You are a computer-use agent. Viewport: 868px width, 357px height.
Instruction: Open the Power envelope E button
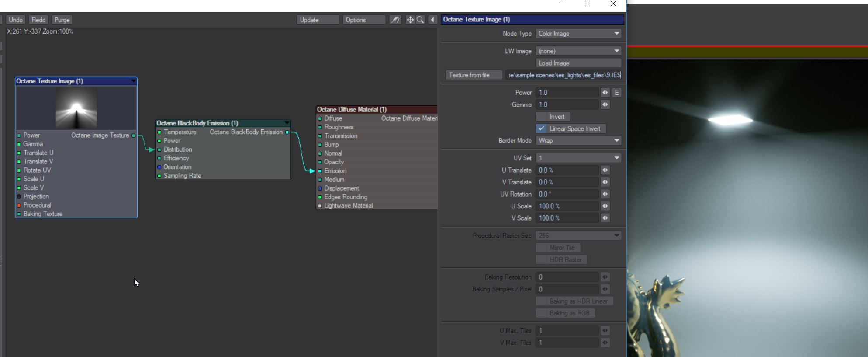click(x=616, y=93)
